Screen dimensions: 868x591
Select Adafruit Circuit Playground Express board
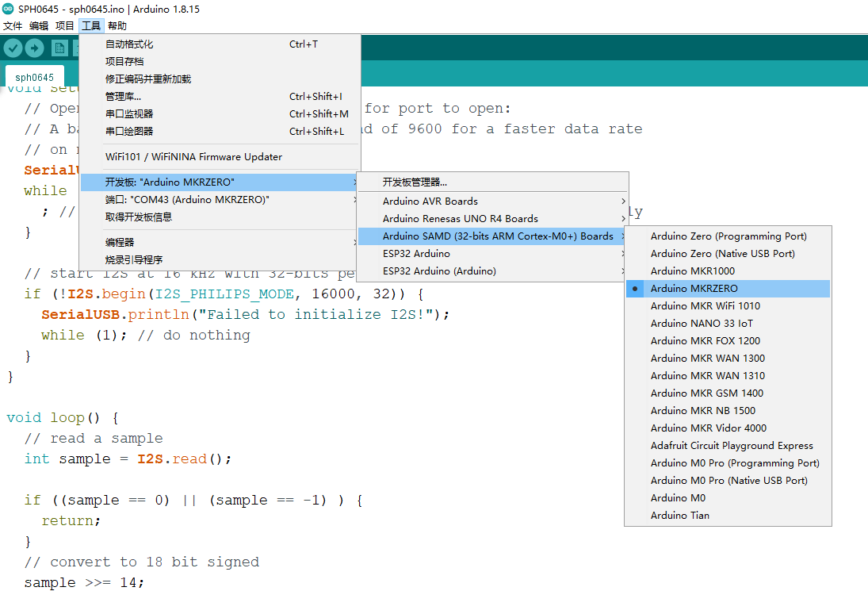pos(728,445)
